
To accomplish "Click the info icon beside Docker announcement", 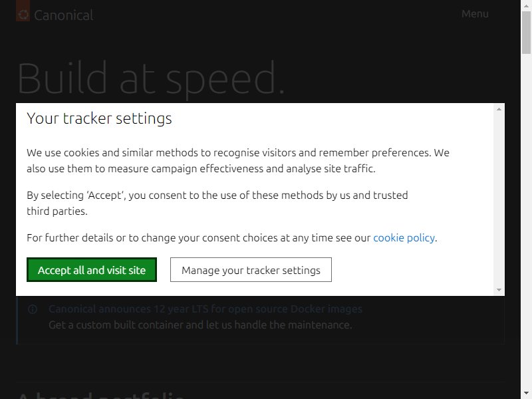I will [x=33, y=309].
